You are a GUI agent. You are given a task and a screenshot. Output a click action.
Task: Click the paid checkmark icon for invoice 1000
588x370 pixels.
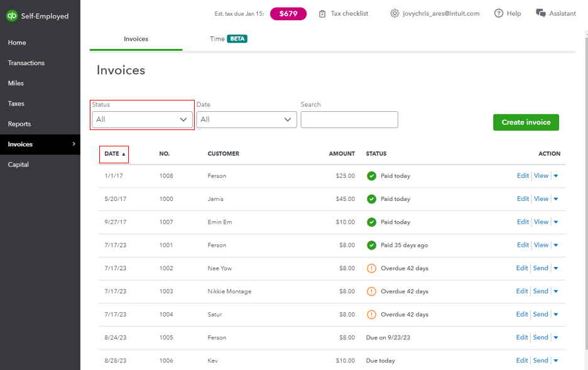coord(371,199)
